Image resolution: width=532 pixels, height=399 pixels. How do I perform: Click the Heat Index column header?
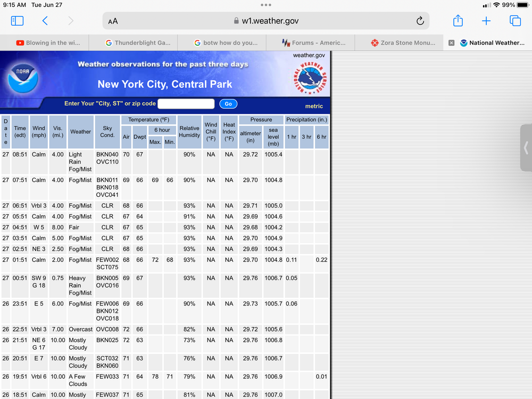[x=229, y=131]
